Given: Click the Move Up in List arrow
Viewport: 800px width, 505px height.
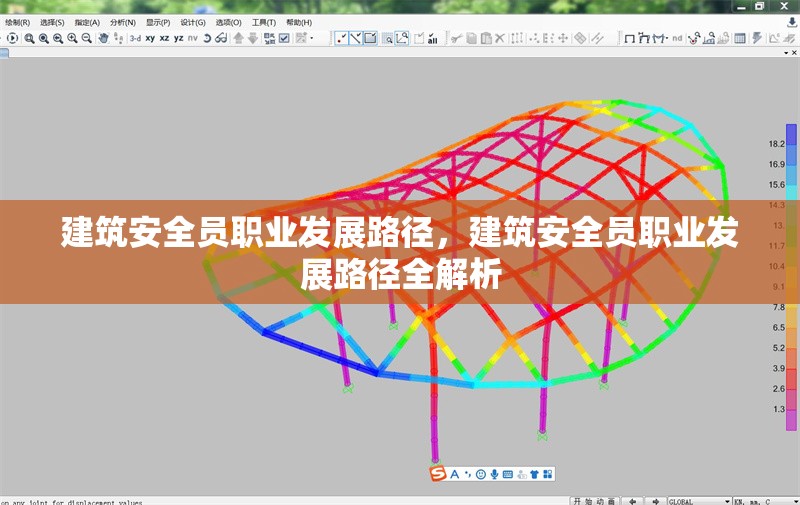Looking at the screenshot, I should coord(238,38).
